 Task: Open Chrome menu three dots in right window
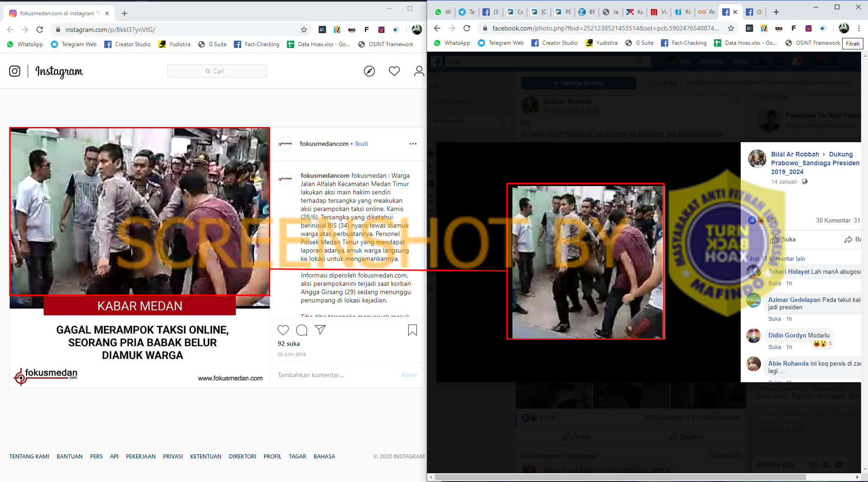coord(859,28)
